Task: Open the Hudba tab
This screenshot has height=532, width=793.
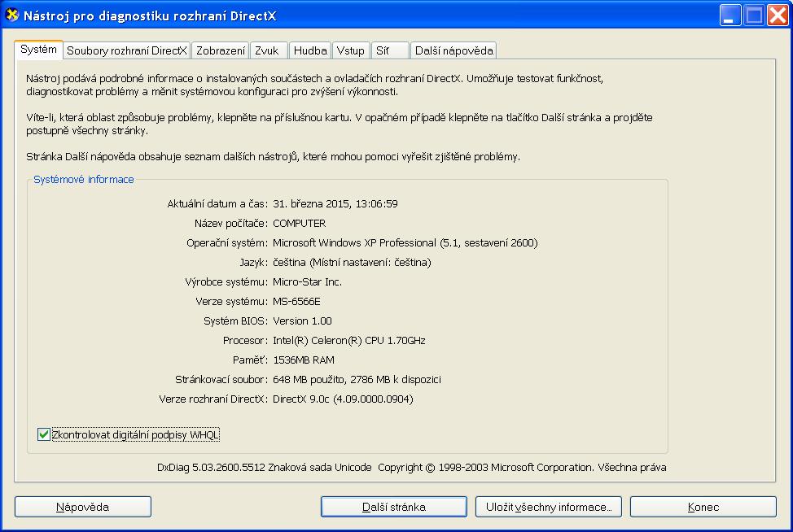Action: [310, 50]
